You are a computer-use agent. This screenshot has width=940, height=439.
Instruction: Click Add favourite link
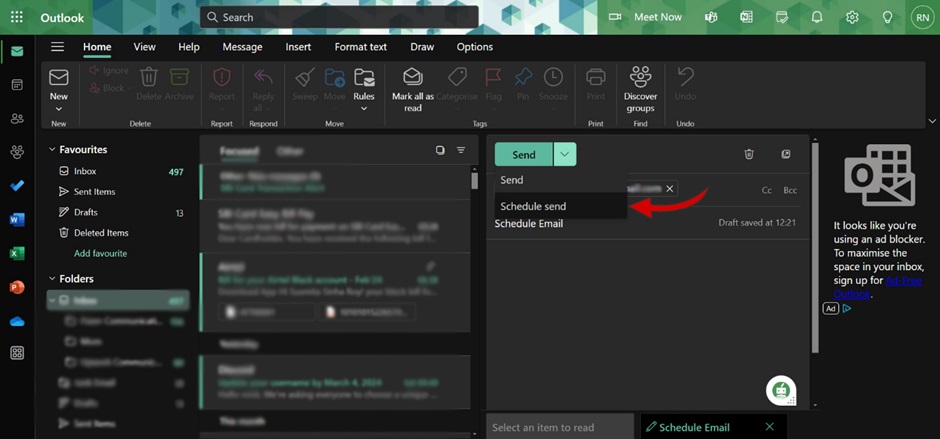pos(101,254)
